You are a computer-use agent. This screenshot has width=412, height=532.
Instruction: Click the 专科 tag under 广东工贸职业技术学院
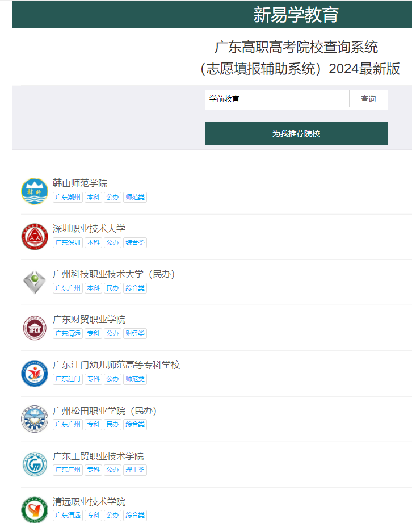click(93, 470)
